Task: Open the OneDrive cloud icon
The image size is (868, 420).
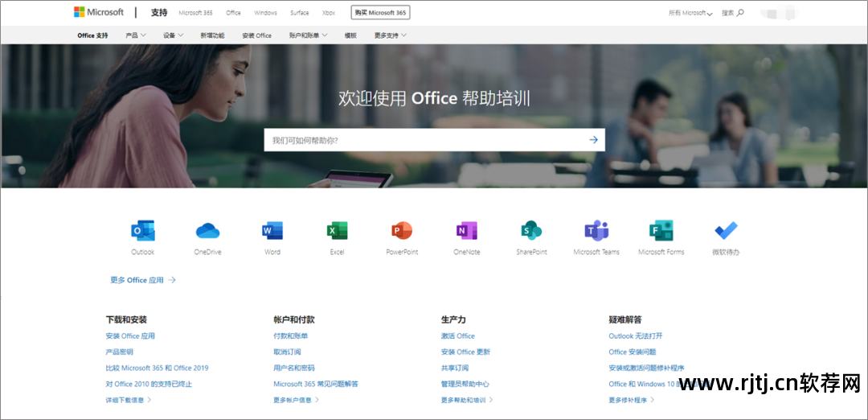Action: click(207, 230)
